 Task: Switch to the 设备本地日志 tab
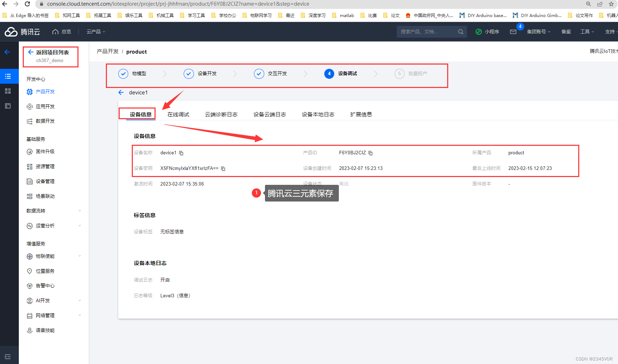pos(318,114)
